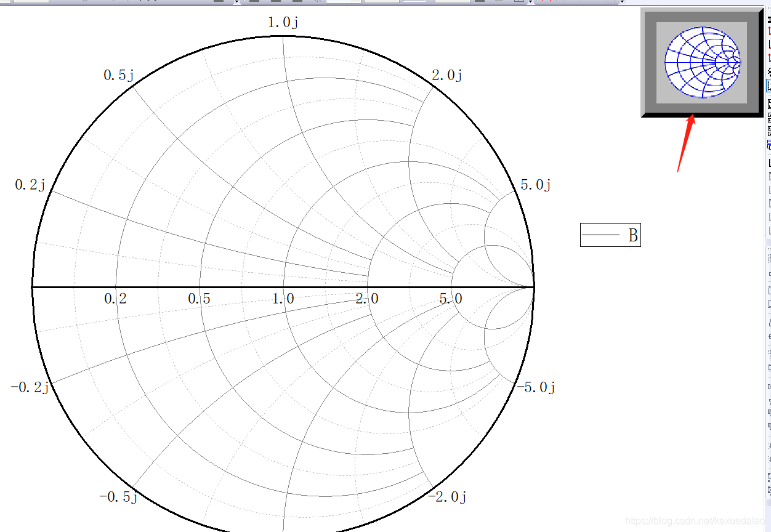Screen dimensions: 771x532
Task: Select the horizontal-axis 2.0 resistance label
Action: pyautogui.click(x=367, y=299)
